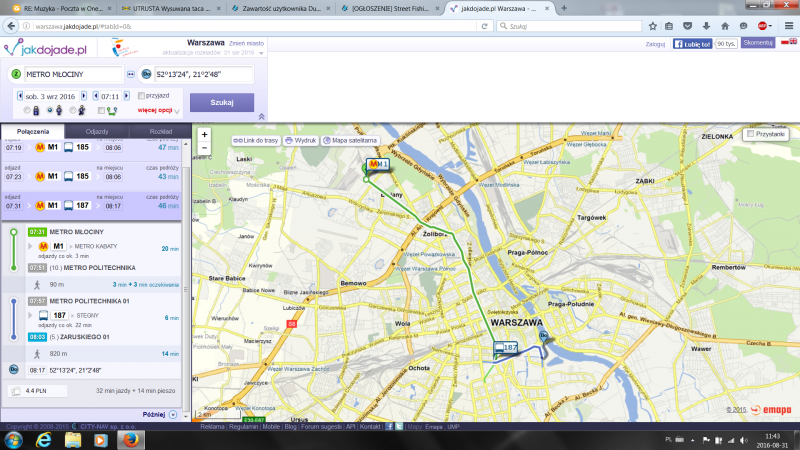Viewport: 800px width, 450px height.
Task: Open the Rozkład tab
Action: pyautogui.click(x=160, y=131)
